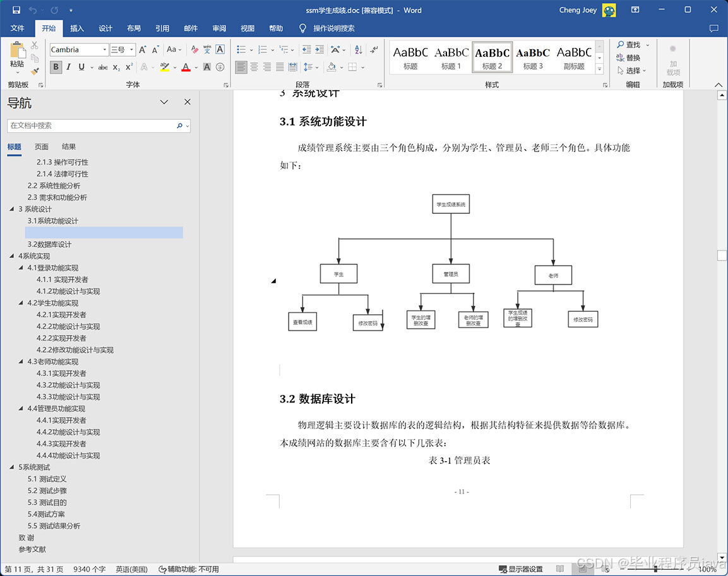Click the Paste clipboard icon
Screen dimensions: 728x576
(17, 50)
